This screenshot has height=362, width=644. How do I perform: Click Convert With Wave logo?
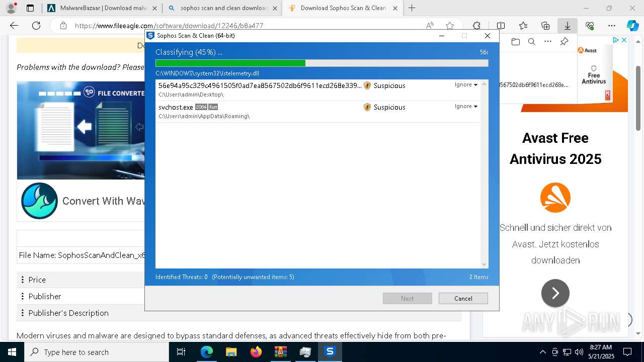coord(39,201)
